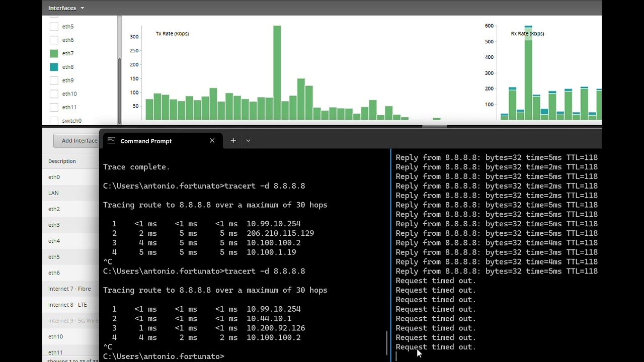Click the Rx Rate (Kbps) chart label

click(x=527, y=34)
